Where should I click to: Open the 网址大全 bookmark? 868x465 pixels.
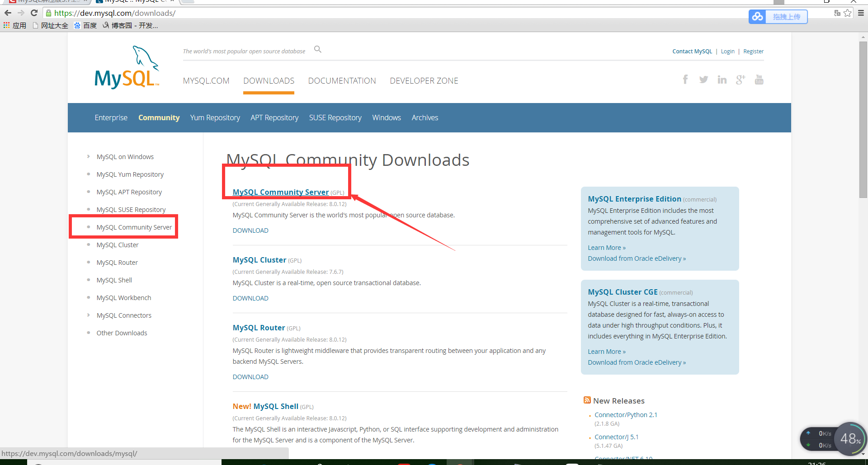coord(51,25)
